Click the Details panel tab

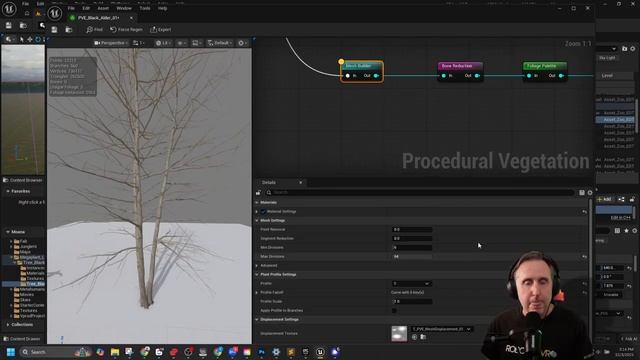tap(269, 182)
